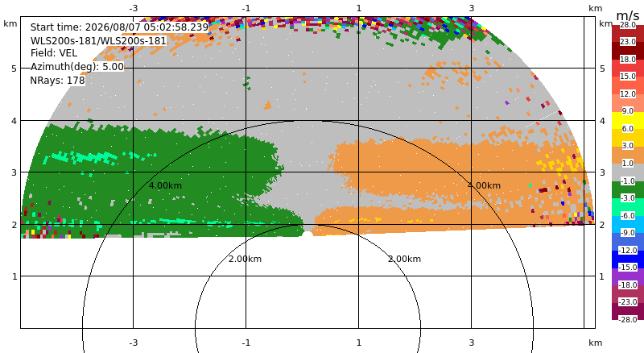This screenshot has height=353, width=644.
Task: Select the Field: VEL label
Action: click(x=54, y=53)
